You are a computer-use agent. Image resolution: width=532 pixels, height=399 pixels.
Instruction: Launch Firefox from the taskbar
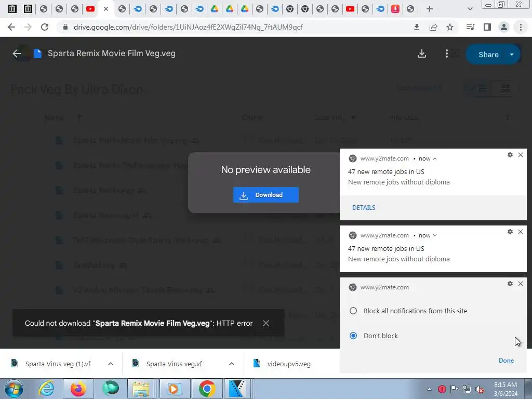pos(78,389)
